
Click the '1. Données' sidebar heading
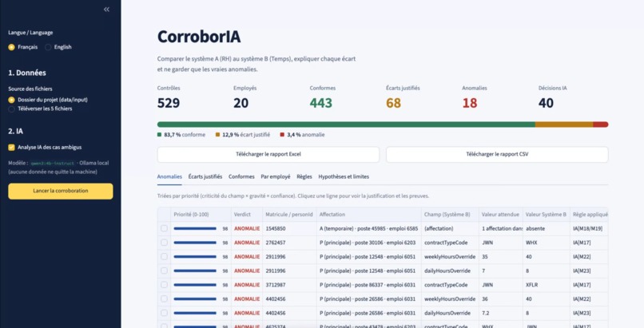27,73
